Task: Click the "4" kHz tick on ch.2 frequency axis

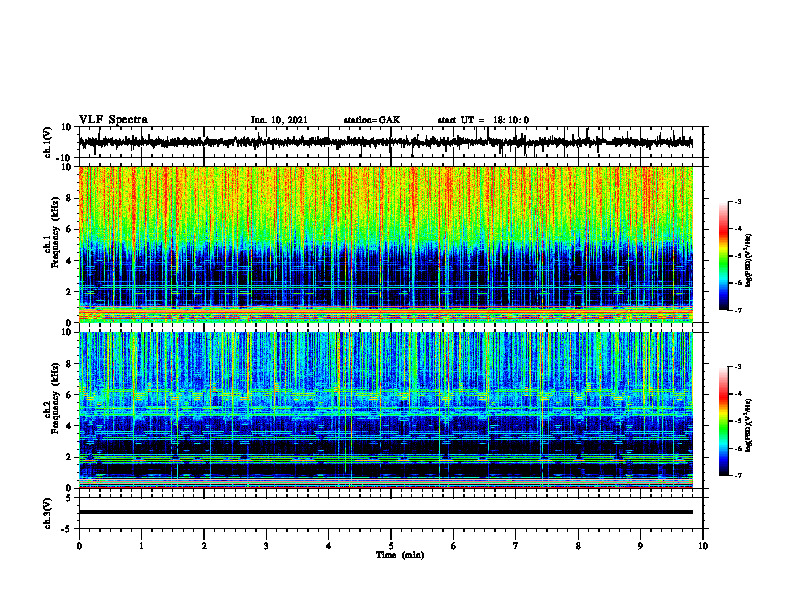Action: tap(70, 426)
